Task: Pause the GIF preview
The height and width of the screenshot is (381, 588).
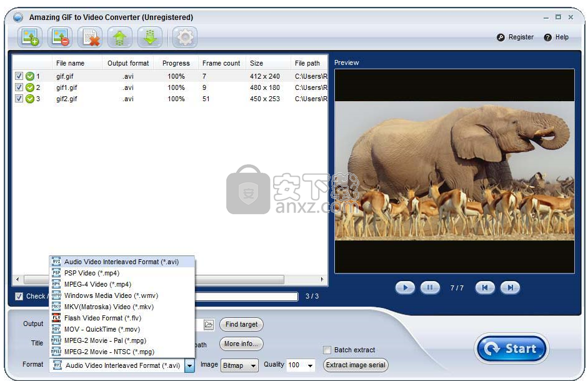Action: [x=430, y=288]
